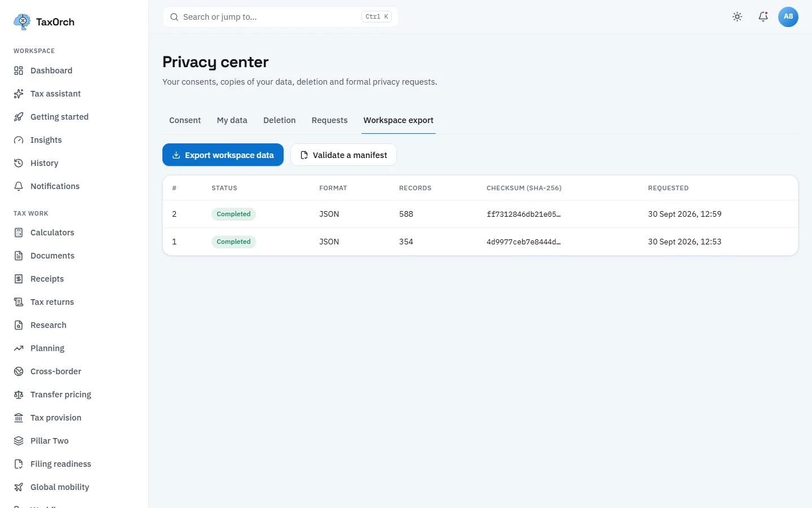The image size is (812, 508).
Task: Switch to the Deletion tab
Action: pyautogui.click(x=280, y=120)
